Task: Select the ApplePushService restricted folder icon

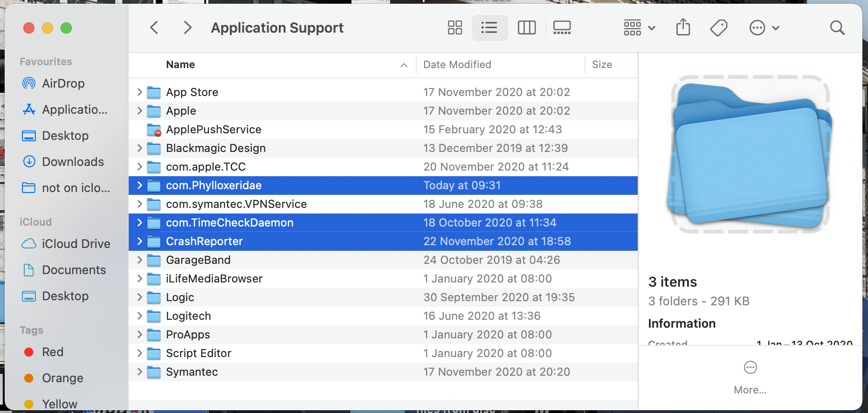Action: [x=154, y=130]
